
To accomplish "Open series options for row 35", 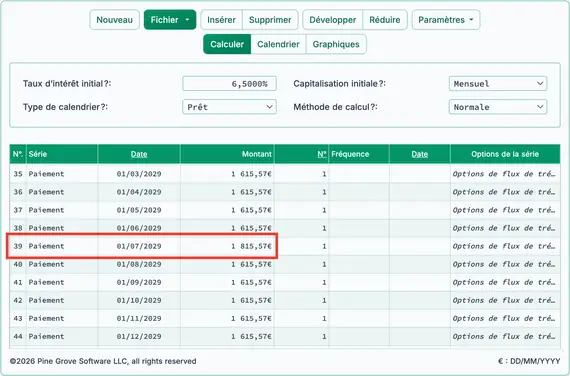I will [x=505, y=174].
